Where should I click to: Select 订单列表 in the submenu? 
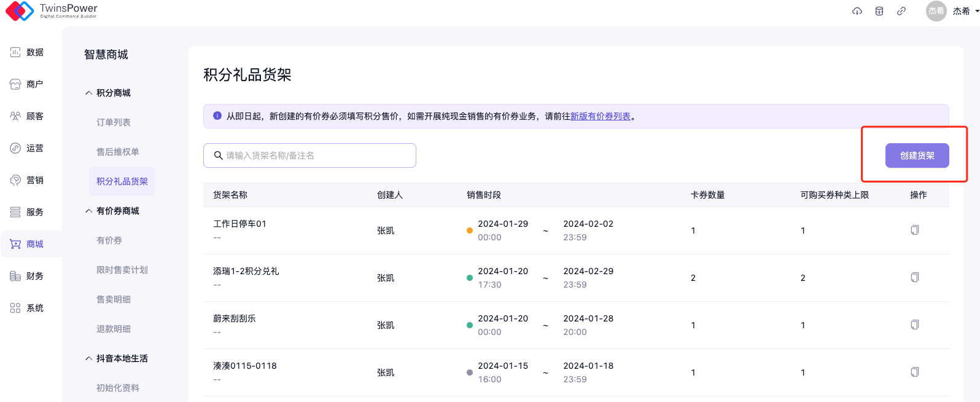tap(114, 122)
